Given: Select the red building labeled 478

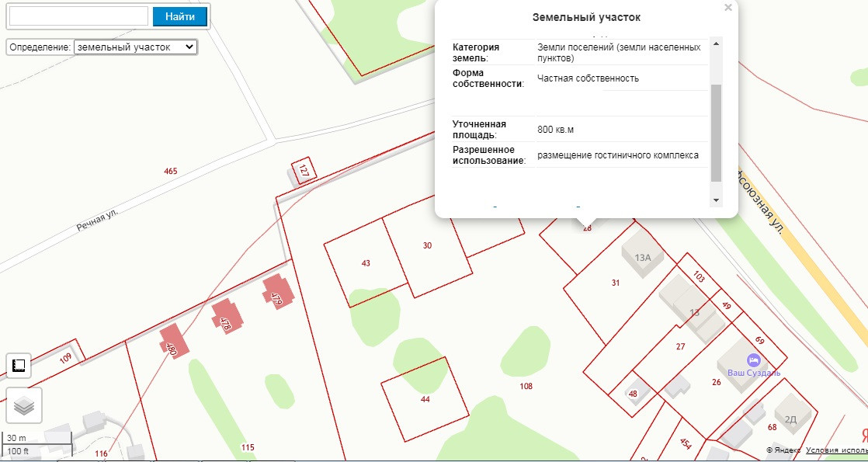Looking at the screenshot, I should coord(227,316).
